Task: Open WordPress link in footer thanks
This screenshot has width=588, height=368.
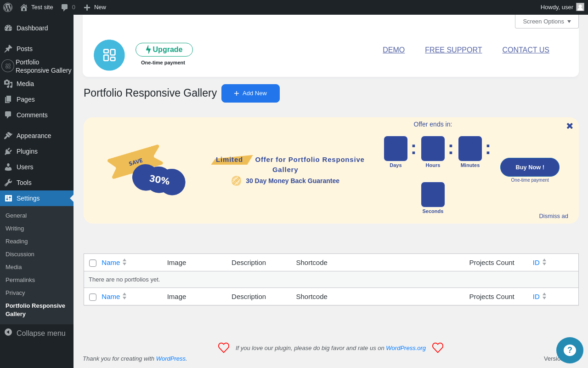Action: (170, 358)
